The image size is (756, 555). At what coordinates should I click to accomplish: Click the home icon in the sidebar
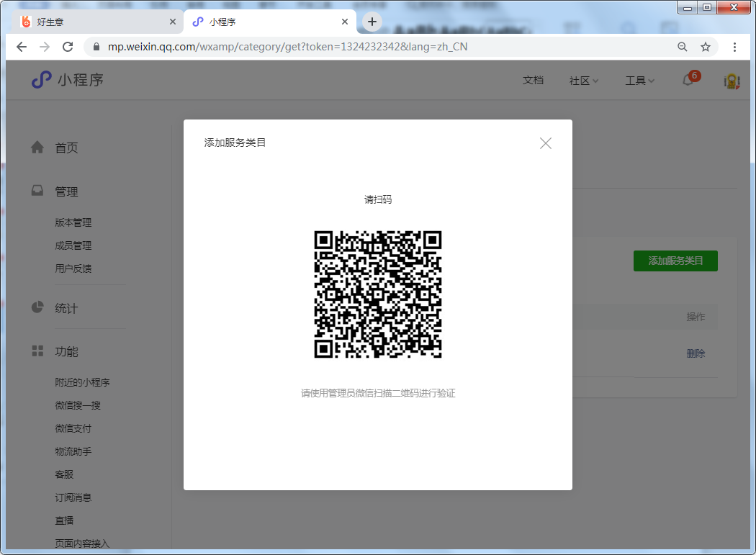tap(37, 147)
